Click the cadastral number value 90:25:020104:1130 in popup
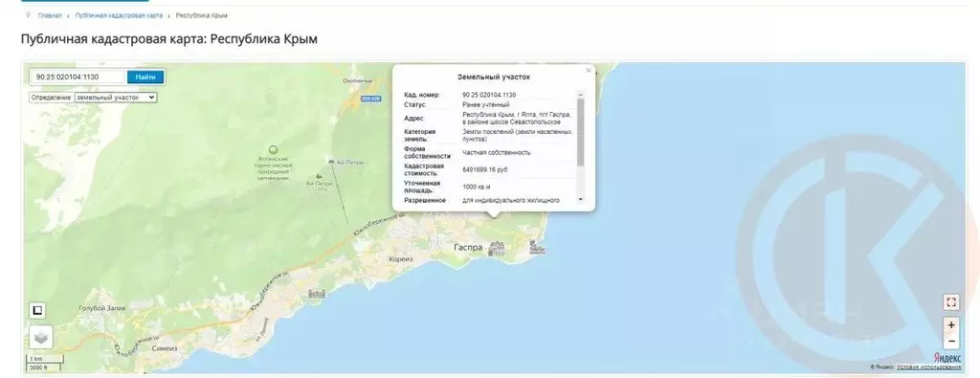 click(489, 95)
